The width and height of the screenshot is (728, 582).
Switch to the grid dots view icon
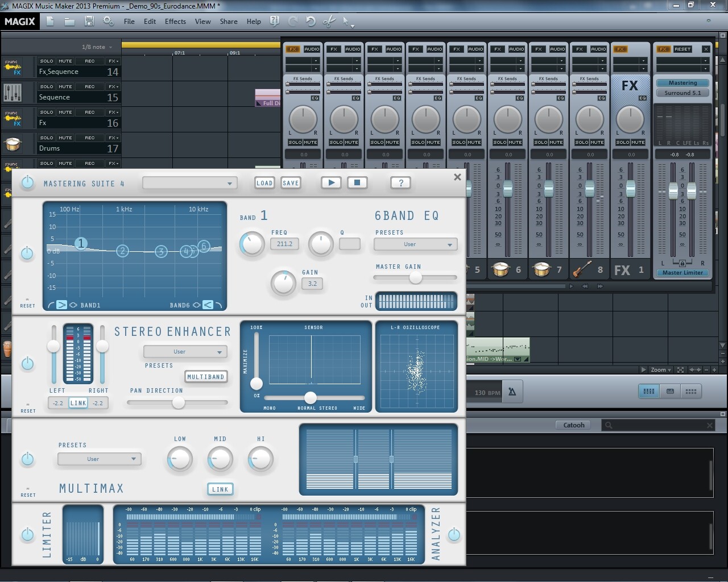(691, 391)
